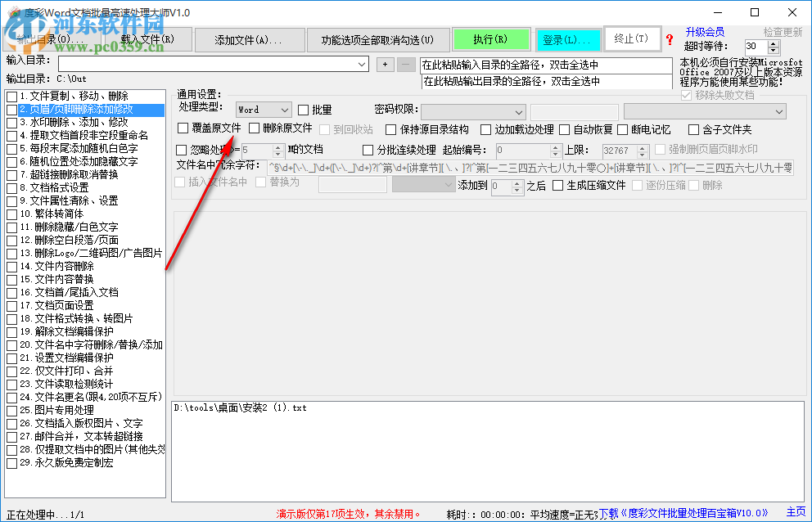Click 功能选项全部取消勾选(U) to uncheck all options

379,38
